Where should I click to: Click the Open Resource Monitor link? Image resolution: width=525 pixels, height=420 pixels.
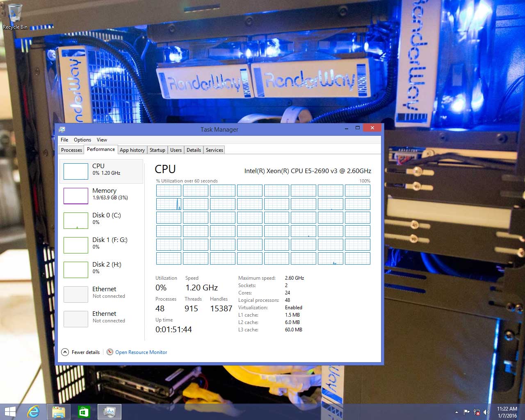(x=141, y=352)
